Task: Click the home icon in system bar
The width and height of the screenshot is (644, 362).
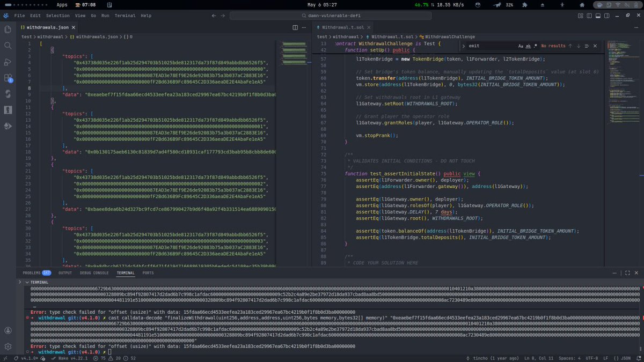Action: 582,5
